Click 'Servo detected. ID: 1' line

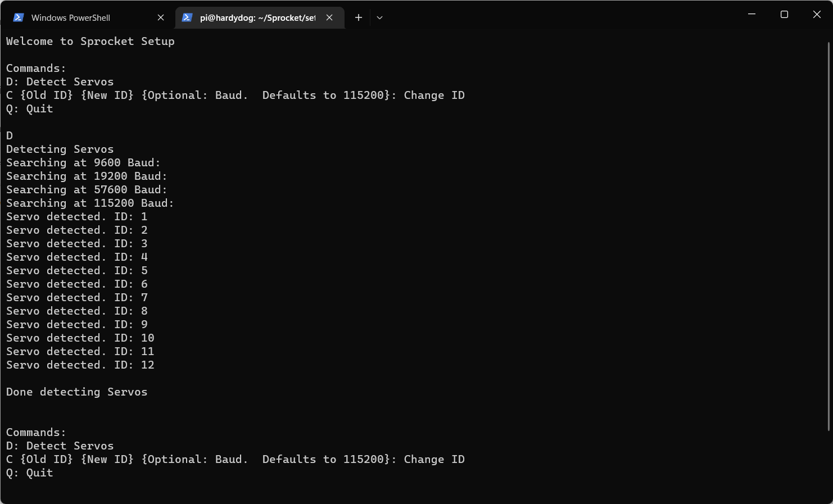(77, 216)
